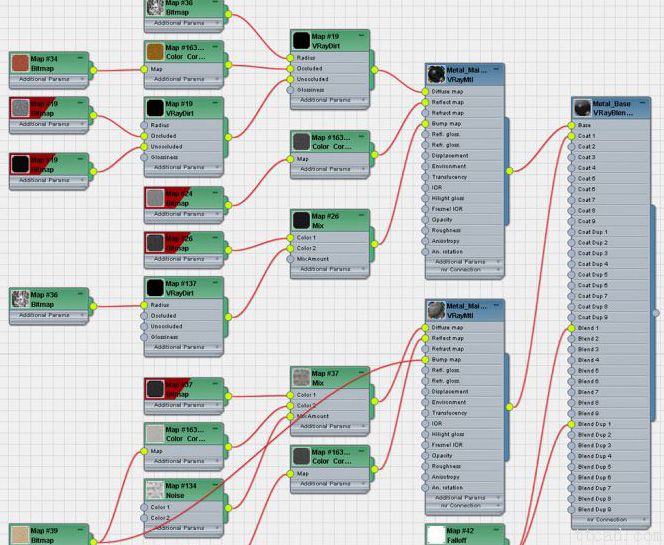
Task: Collapse the Metal_Base VRayBlend node with minus button
Action: pos(651,102)
